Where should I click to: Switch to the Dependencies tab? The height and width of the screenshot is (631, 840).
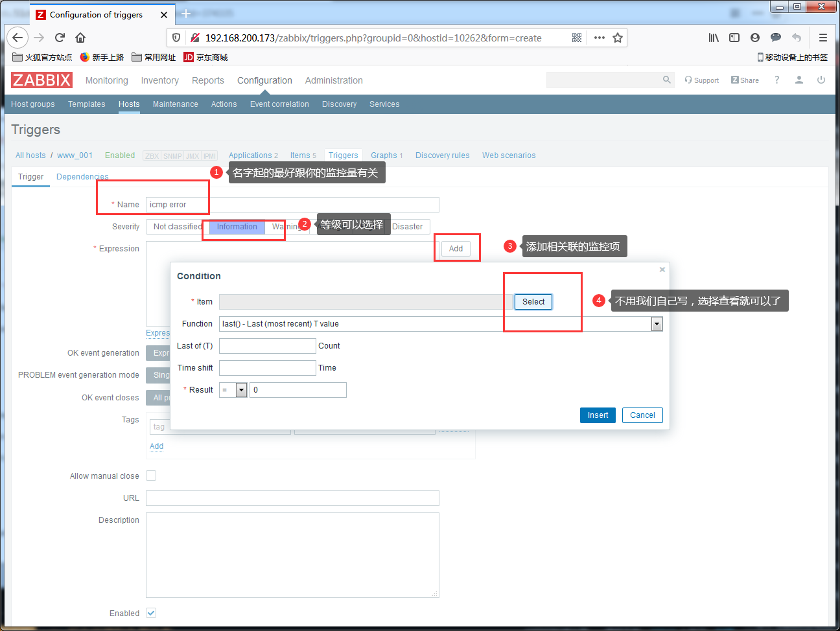pyautogui.click(x=82, y=177)
